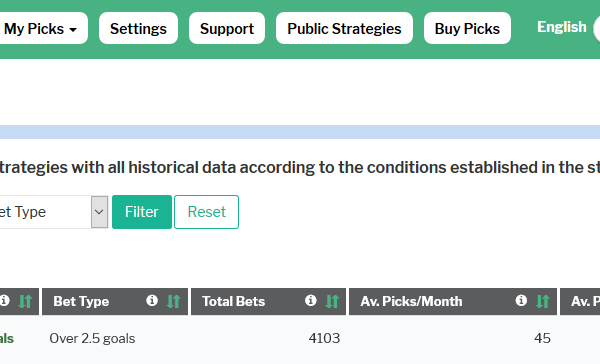Screen dimensions: 600x364
Task: Go to Public Strategies page
Action: point(344,28)
